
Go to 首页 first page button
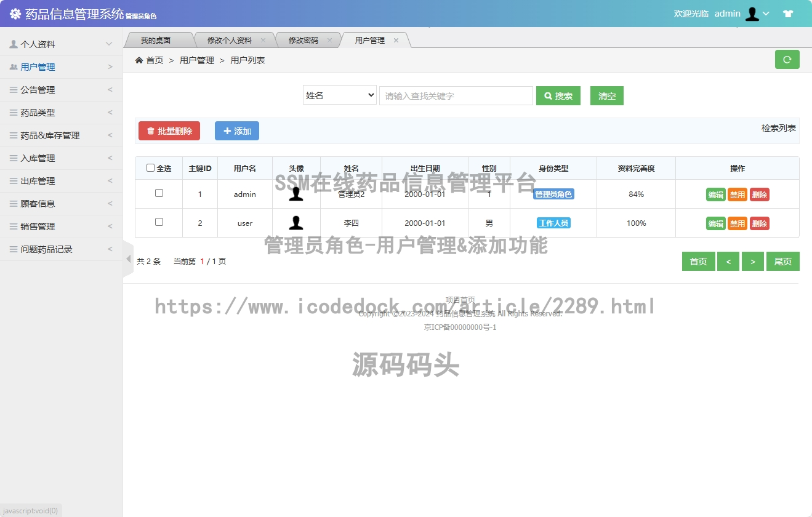coord(699,262)
